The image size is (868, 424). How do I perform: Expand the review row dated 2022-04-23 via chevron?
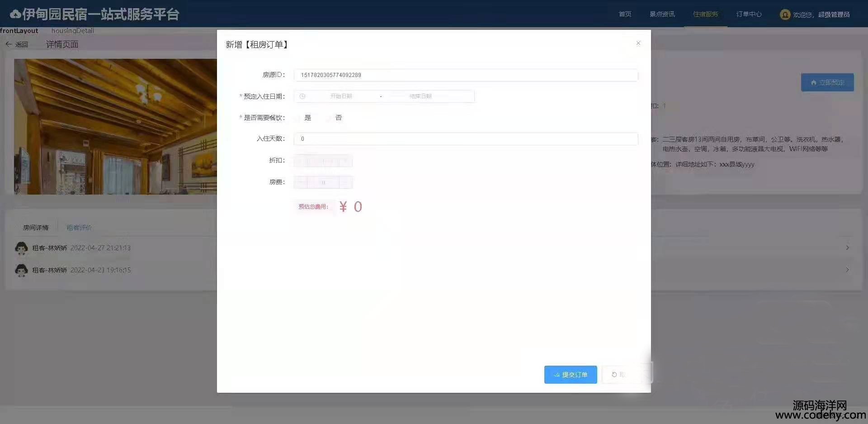tap(847, 270)
